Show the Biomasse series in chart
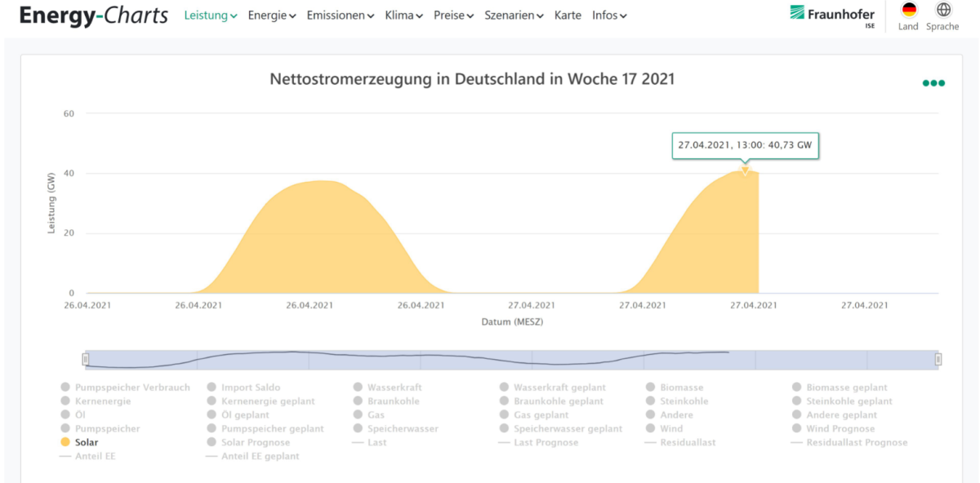This screenshot has height=483, width=980. (x=681, y=388)
